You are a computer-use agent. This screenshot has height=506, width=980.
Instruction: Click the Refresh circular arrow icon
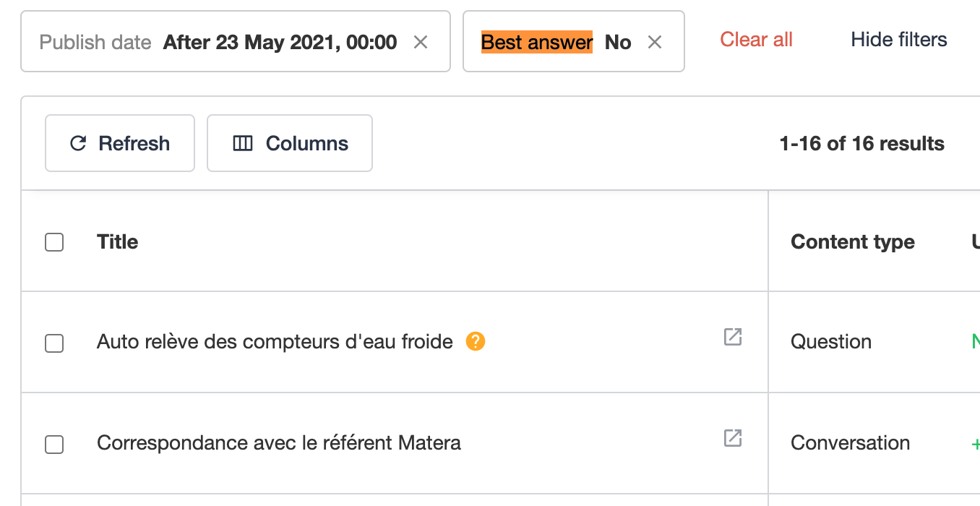pyautogui.click(x=78, y=143)
